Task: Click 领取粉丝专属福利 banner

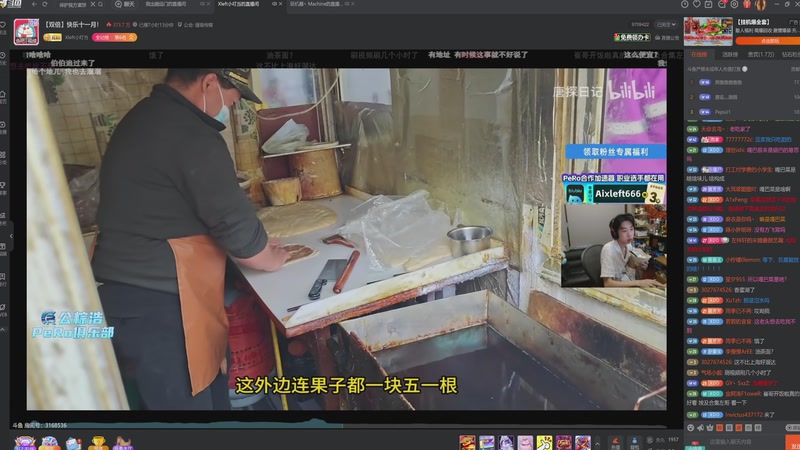Action: tap(615, 152)
